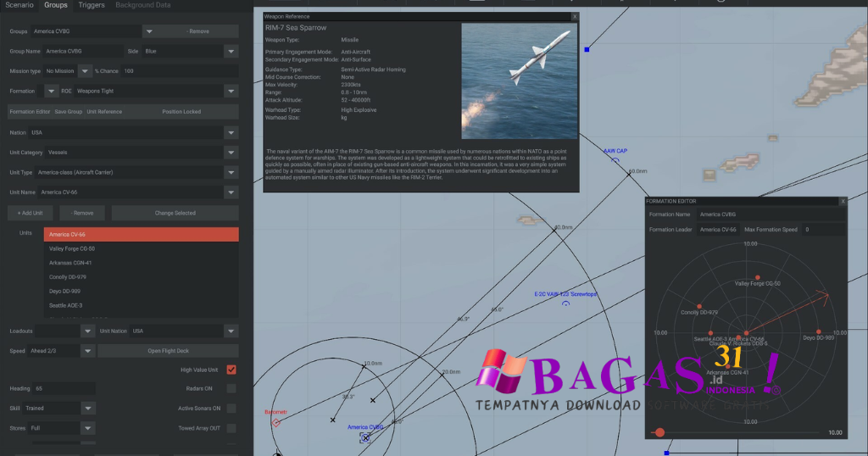Open the Side dropdown showing Blue
868x456 pixels.
click(x=231, y=52)
